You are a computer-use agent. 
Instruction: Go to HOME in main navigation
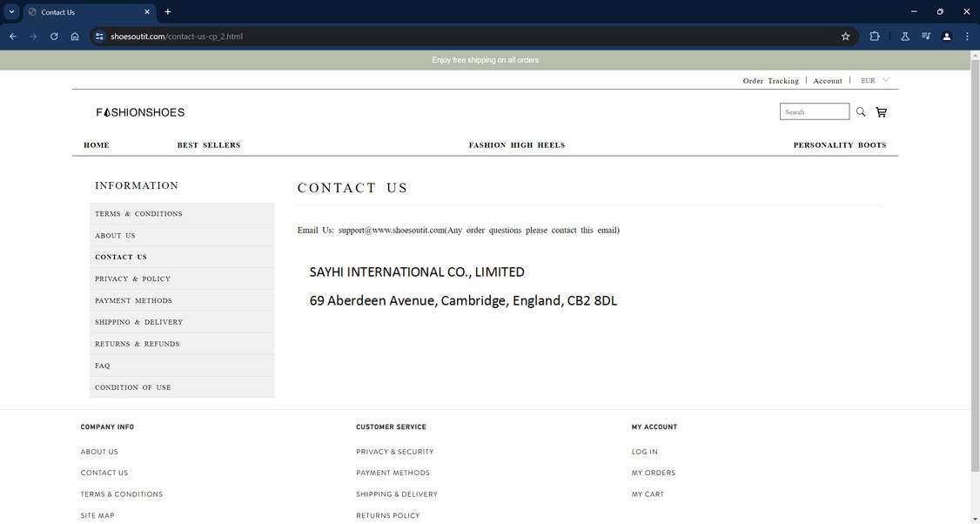[97, 145]
